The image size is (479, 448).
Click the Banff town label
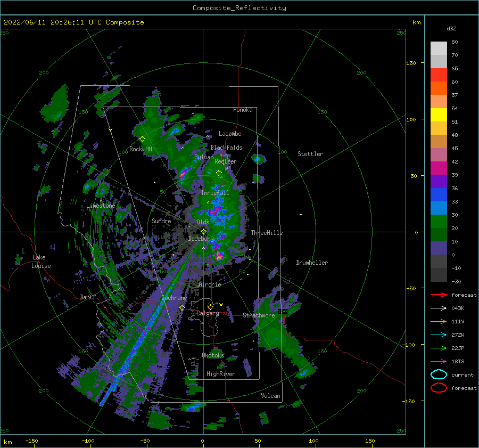88,297
